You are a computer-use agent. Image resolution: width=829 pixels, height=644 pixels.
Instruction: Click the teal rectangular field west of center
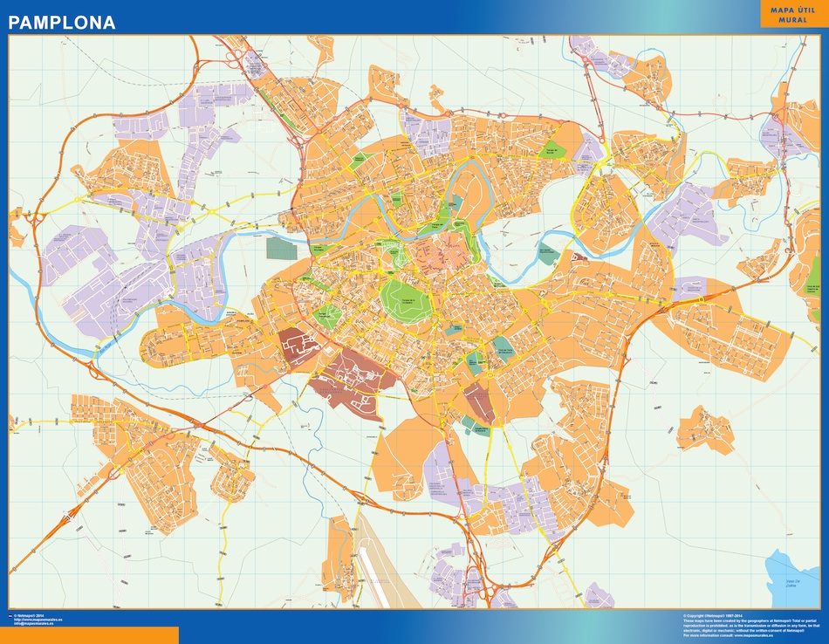(282, 248)
